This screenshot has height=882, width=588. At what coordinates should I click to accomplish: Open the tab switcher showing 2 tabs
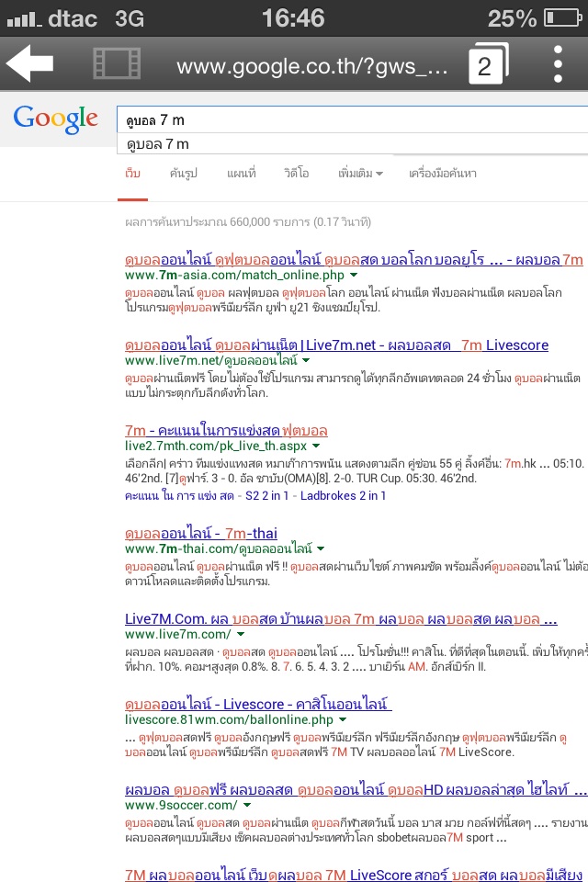(488, 63)
